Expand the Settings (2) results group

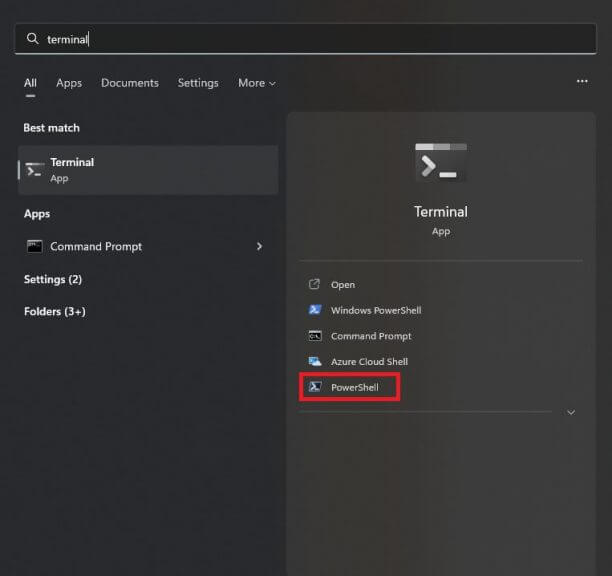[53, 279]
